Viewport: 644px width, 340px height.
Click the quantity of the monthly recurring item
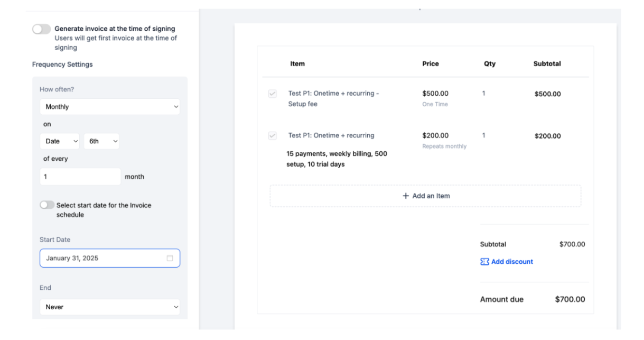tap(483, 136)
